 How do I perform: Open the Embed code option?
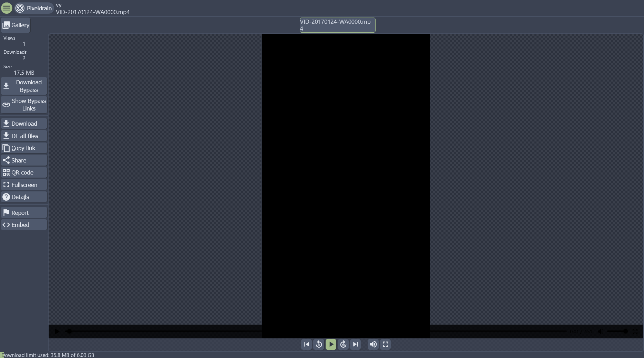tap(24, 225)
